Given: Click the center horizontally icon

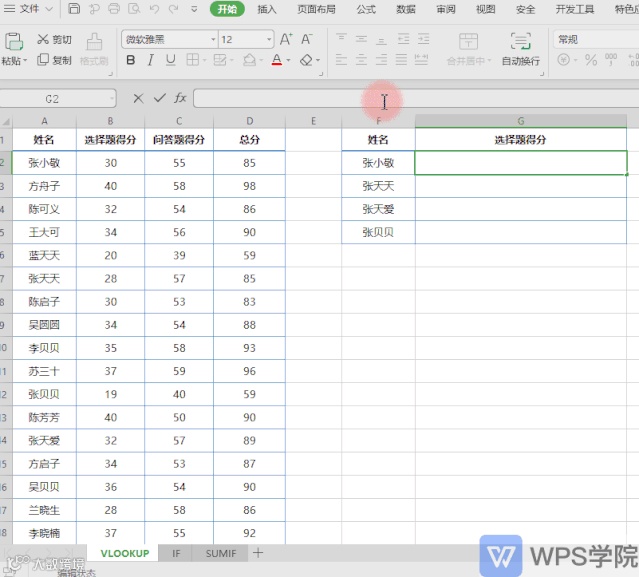Looking at the screenshot, I should (361, 60).
